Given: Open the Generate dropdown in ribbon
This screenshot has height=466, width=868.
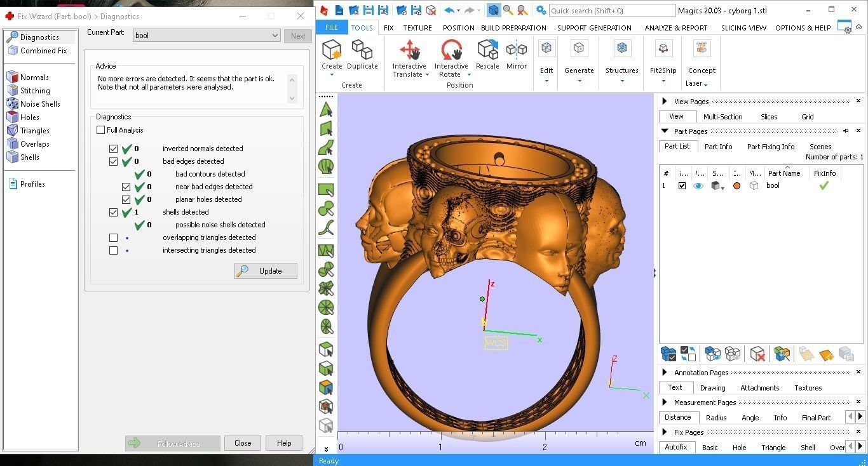Looking at the screenshot, I should [x=579, y=81].
